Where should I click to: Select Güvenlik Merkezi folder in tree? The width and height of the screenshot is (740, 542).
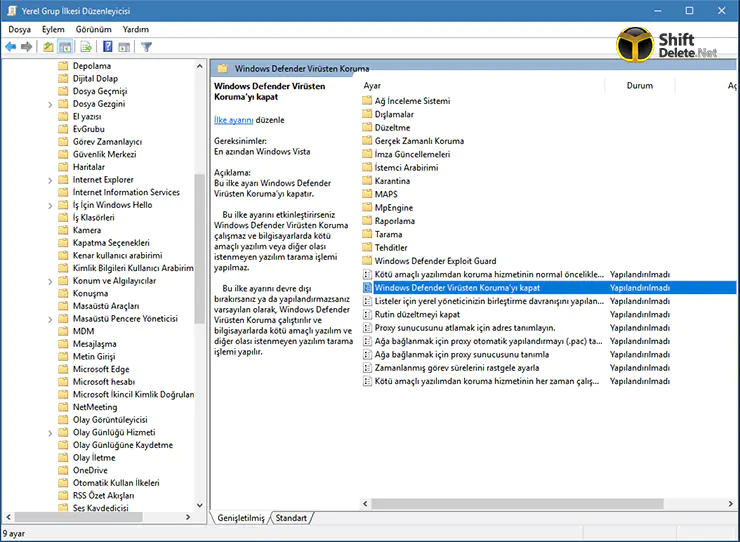pos(97,154)
